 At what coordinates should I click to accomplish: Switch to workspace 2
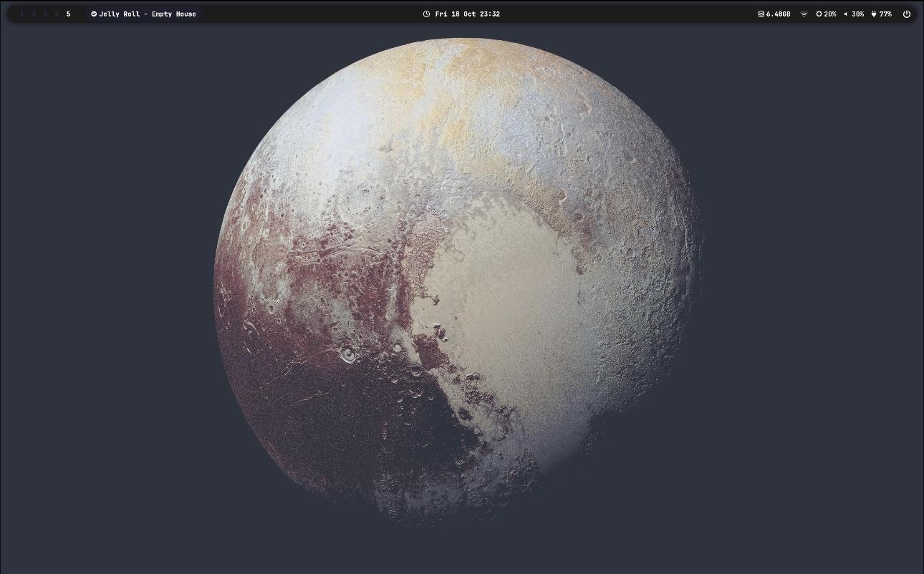[34, 14]
